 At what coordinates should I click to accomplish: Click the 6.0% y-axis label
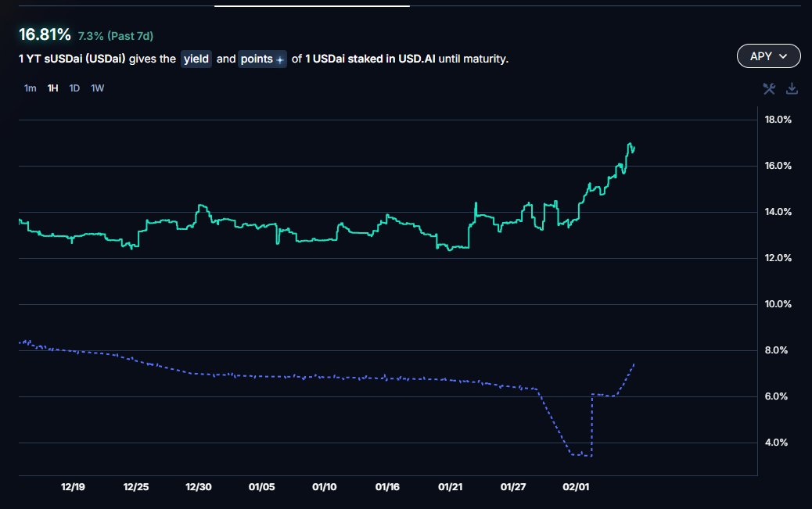[x=776, y=396]
